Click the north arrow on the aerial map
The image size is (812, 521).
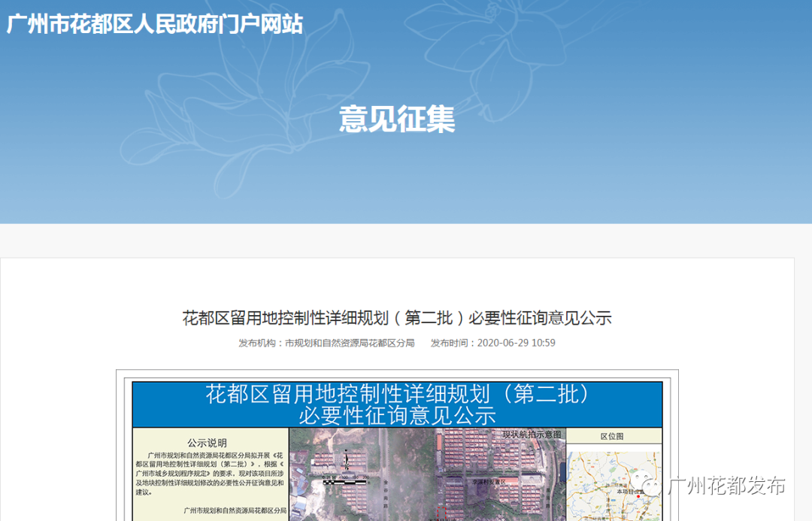(x=346, y=459)
